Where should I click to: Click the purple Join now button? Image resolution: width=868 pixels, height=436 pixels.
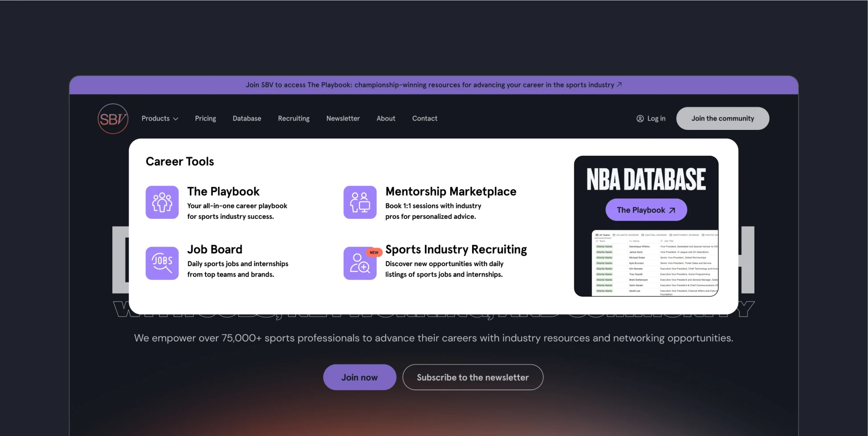pos(359,377)
